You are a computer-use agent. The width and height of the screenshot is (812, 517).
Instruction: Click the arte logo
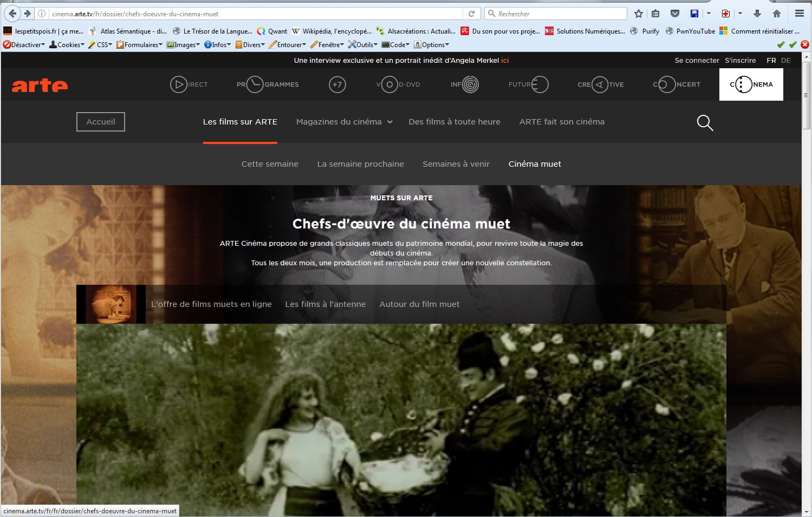tap(40, 85)
